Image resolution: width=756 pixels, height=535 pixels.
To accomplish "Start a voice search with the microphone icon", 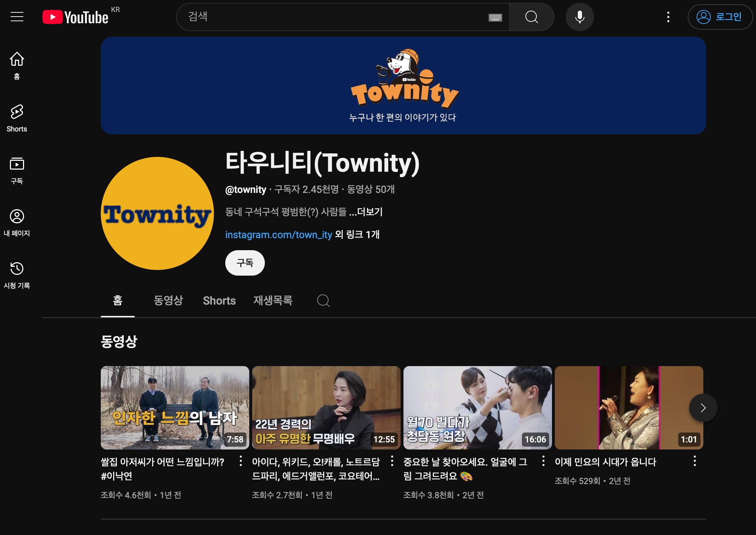I will tap(579, 17).
